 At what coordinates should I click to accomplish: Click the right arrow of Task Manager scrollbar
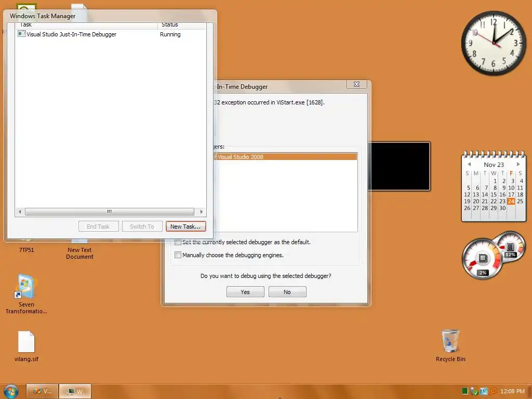click(202, 212)
